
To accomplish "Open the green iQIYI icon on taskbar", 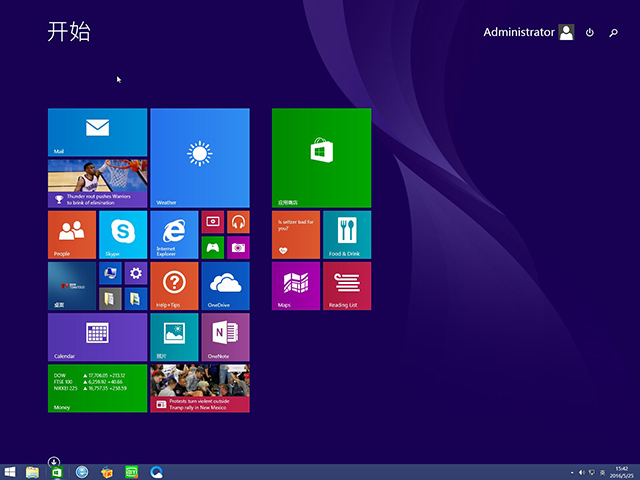I will pos(131,472).
